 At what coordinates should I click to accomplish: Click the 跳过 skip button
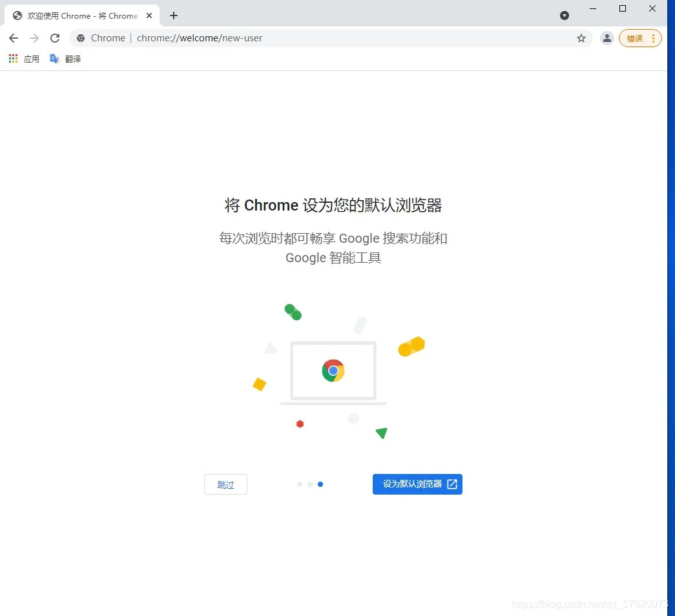(225, 484)
